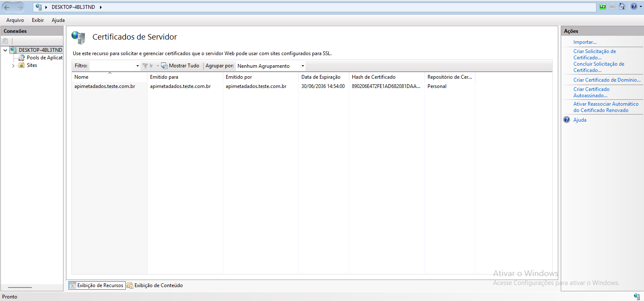644x301 pixels.
Task: Click the Mostrar Tudo filter icon
Action: pyautogui.click(x=164, y=66)
